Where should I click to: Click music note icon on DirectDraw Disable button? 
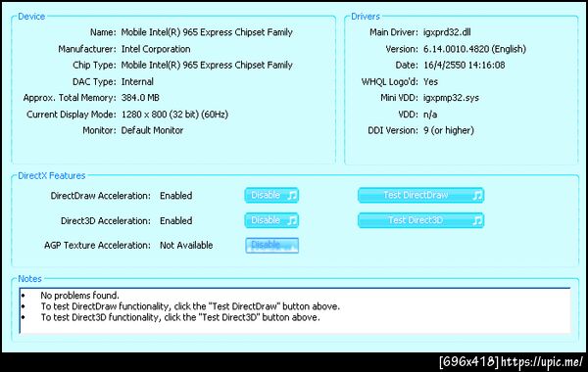pos(292,195)
